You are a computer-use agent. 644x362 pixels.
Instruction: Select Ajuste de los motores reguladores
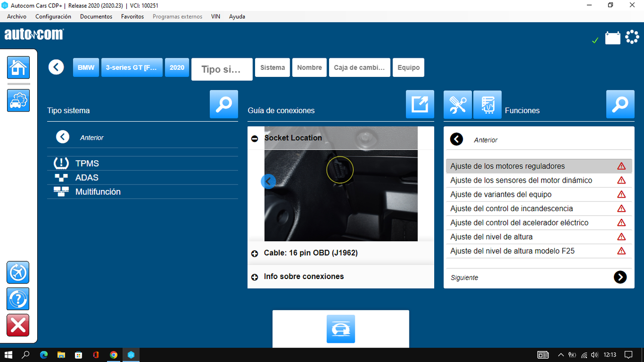539,166
